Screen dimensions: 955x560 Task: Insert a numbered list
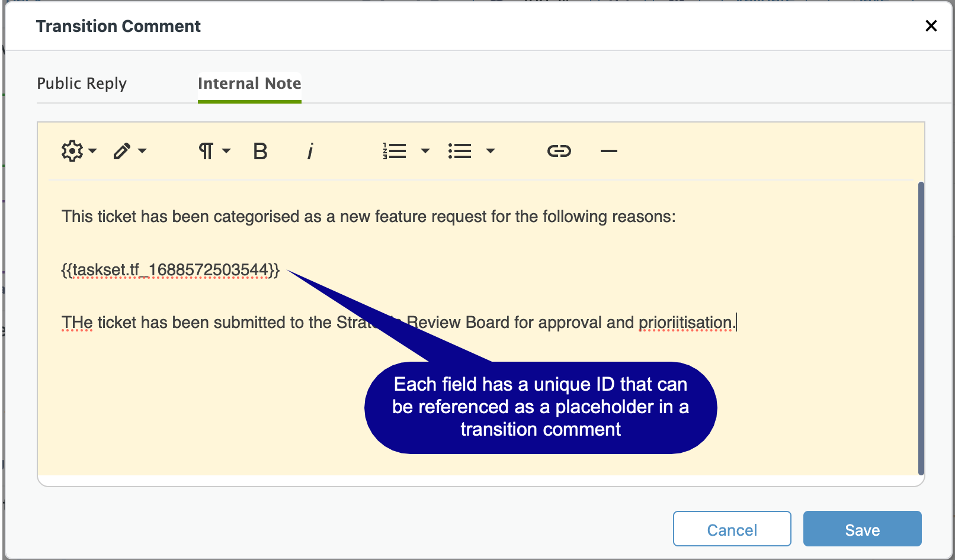395,151
